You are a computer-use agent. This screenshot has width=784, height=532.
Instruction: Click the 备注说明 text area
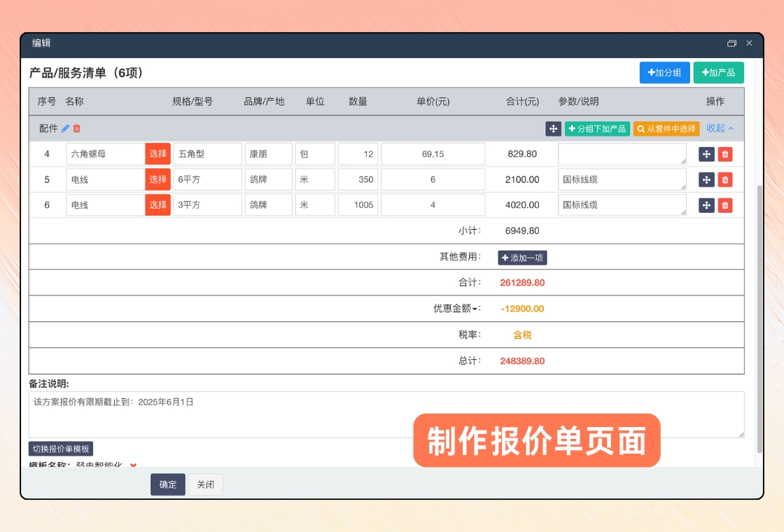pos(385,415)
